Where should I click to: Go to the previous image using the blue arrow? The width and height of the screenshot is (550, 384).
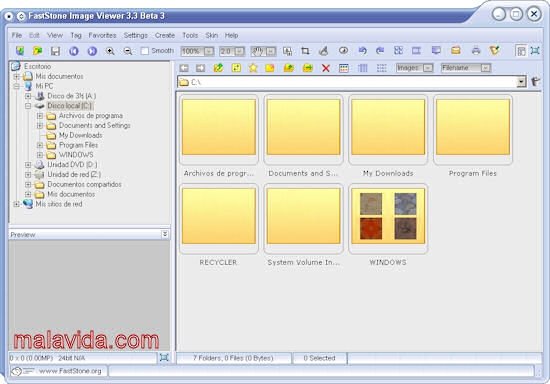[74, 51]
